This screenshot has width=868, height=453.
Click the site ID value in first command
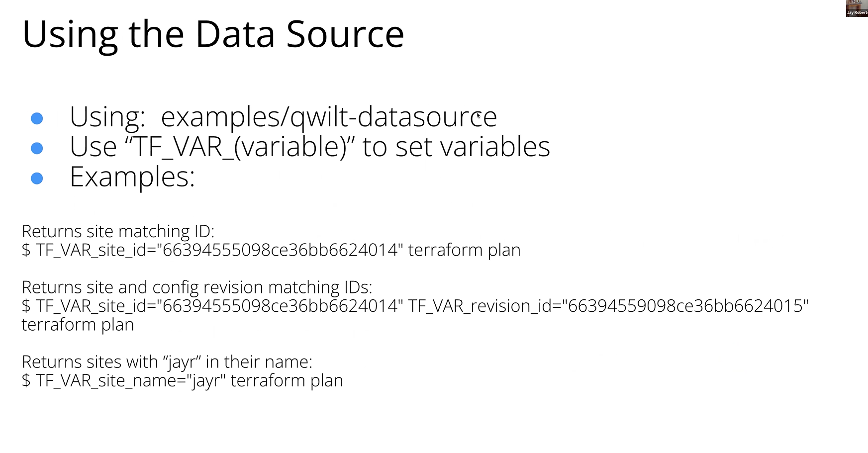280,250
